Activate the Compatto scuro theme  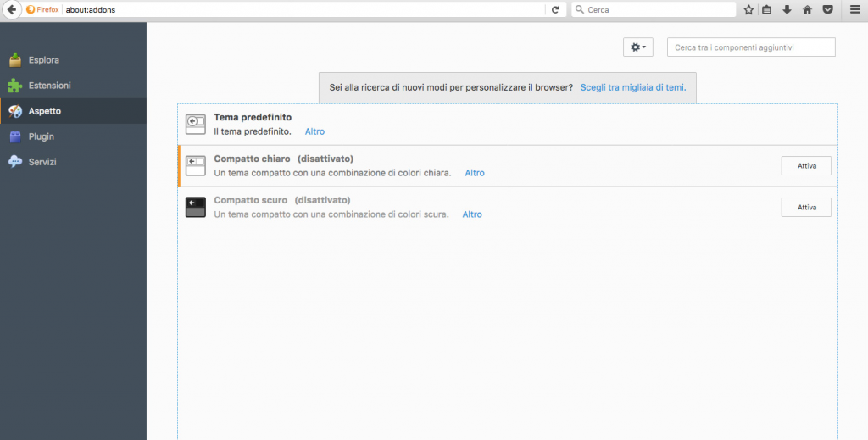806,207
